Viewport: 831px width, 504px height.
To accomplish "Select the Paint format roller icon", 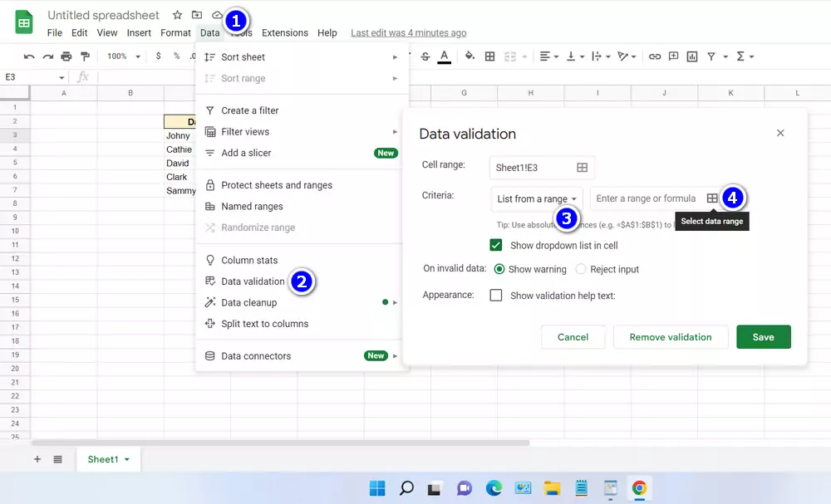I will tap(85, 56).
